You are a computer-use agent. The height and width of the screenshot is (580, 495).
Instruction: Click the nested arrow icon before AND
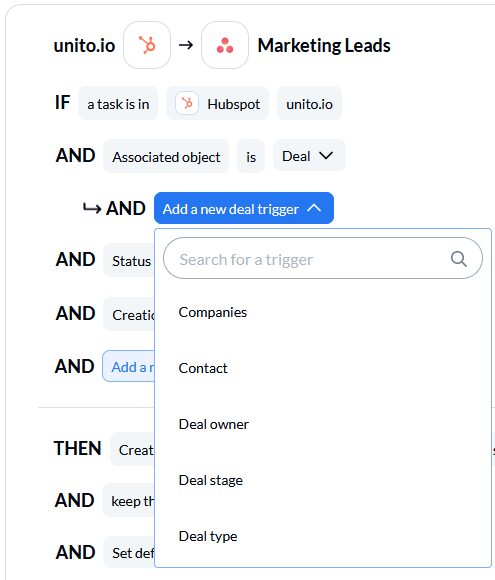tap(92, 209)
